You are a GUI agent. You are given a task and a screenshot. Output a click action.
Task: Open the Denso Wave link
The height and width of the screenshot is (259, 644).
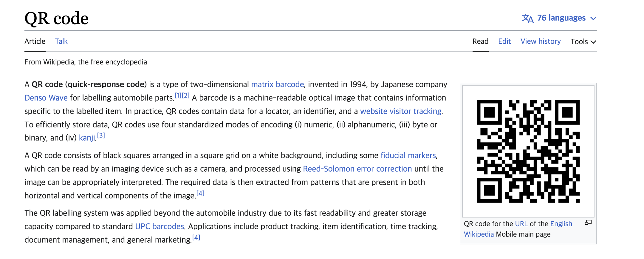pos(46,98)
